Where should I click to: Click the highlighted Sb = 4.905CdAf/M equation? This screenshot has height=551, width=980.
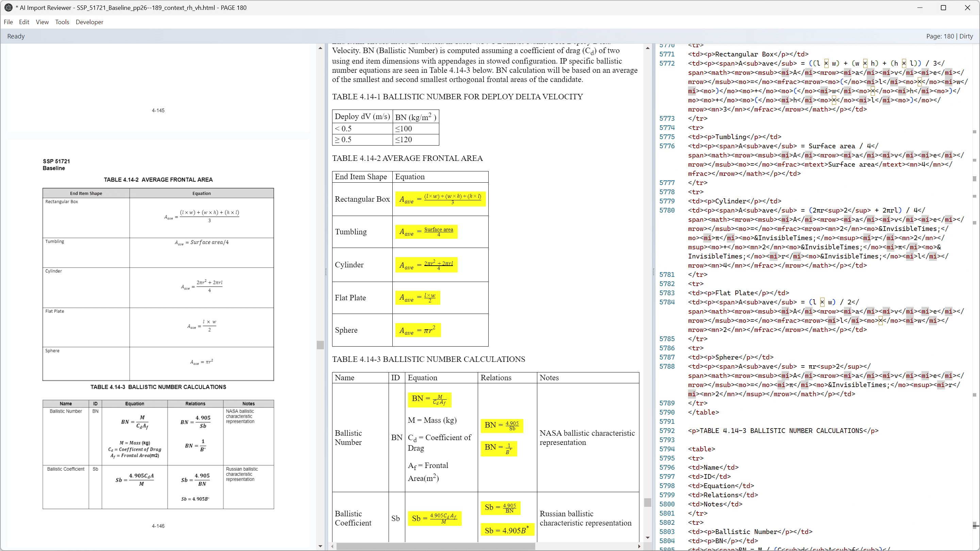[x=435, y=518]
